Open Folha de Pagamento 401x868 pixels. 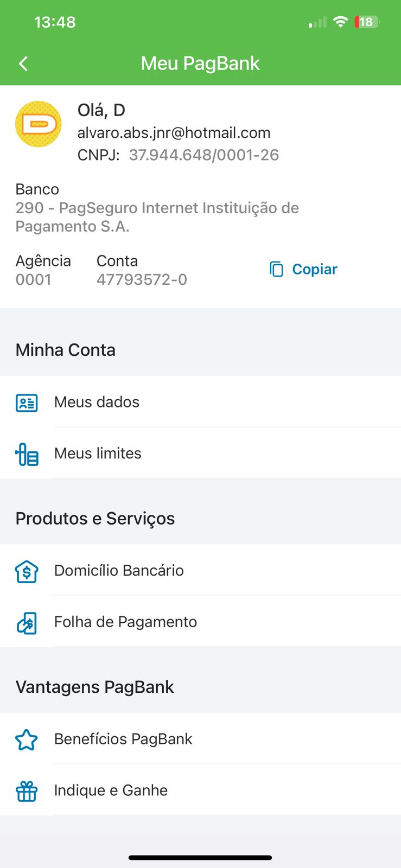(x=125, y=622)
